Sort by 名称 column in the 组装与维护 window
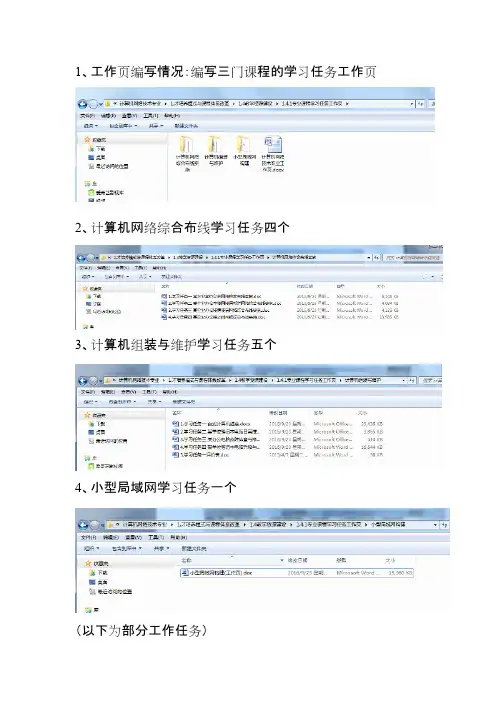The image size is (496, 702). coord(177,413)
